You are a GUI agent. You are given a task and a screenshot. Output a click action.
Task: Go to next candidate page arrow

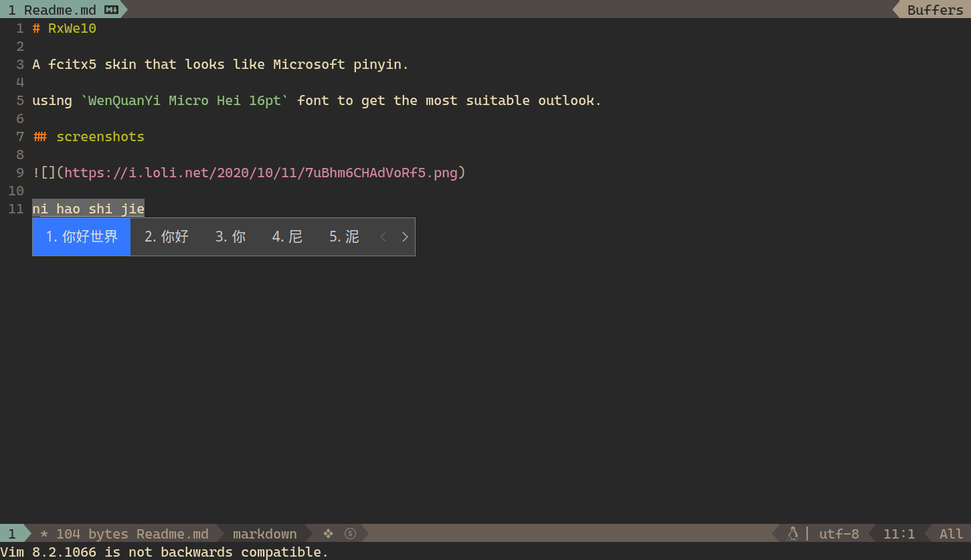(x=405, y=237)
